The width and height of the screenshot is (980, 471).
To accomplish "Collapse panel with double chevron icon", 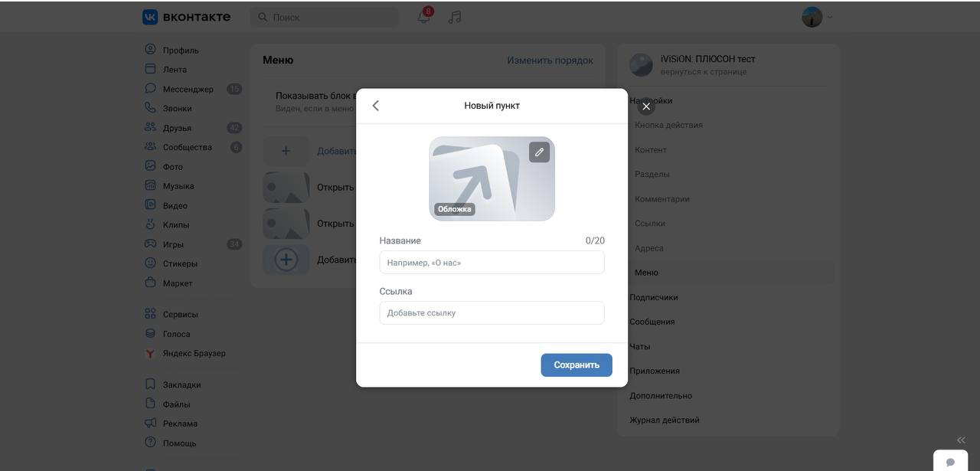I will click(961, 440).
